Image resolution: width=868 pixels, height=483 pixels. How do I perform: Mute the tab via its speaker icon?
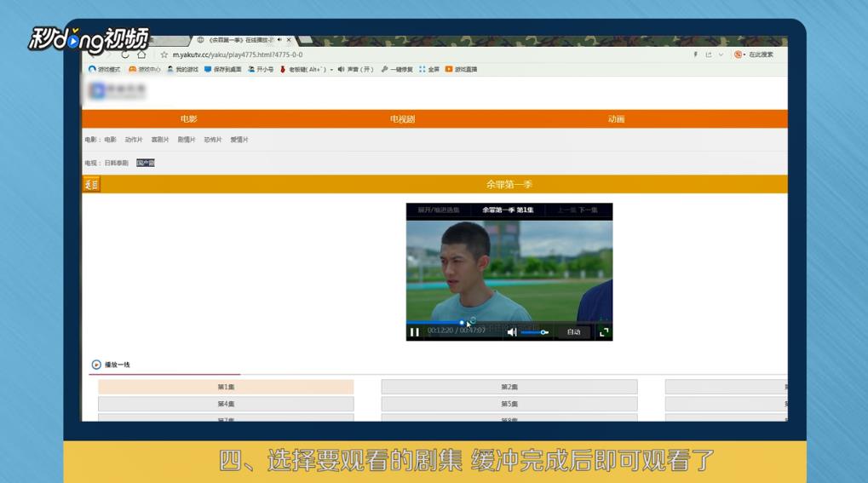(279, 40)
